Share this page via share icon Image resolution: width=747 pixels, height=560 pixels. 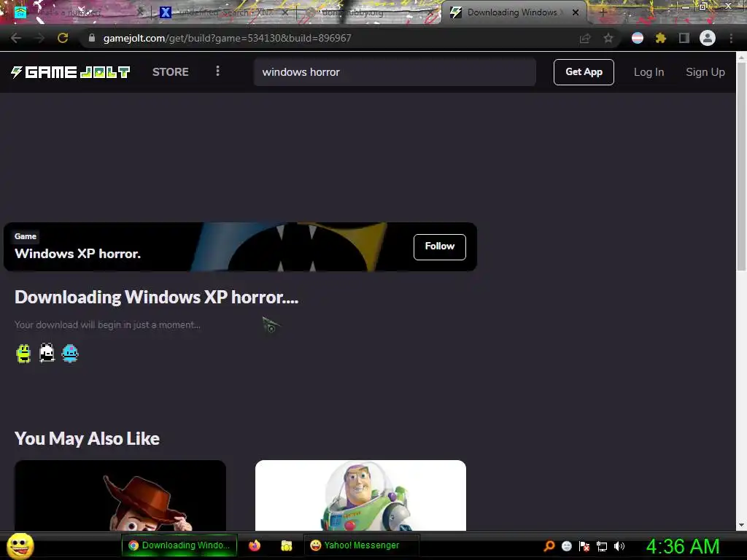pyautogui.click(x=585, y=38)
